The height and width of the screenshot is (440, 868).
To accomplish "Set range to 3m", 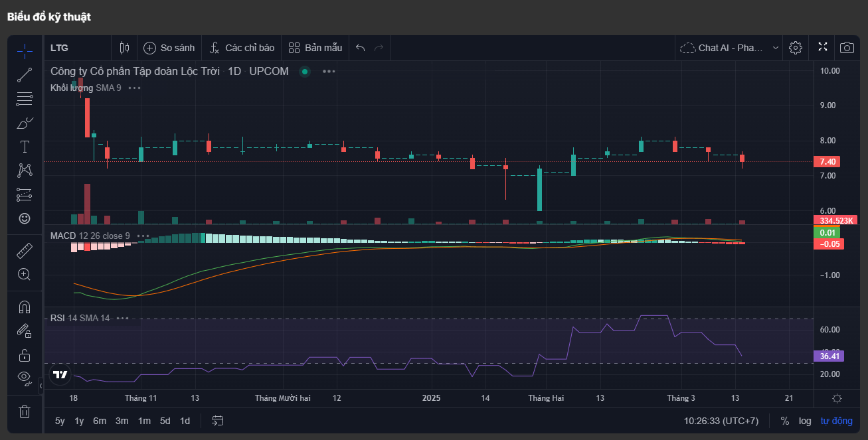I will (122, 421).
